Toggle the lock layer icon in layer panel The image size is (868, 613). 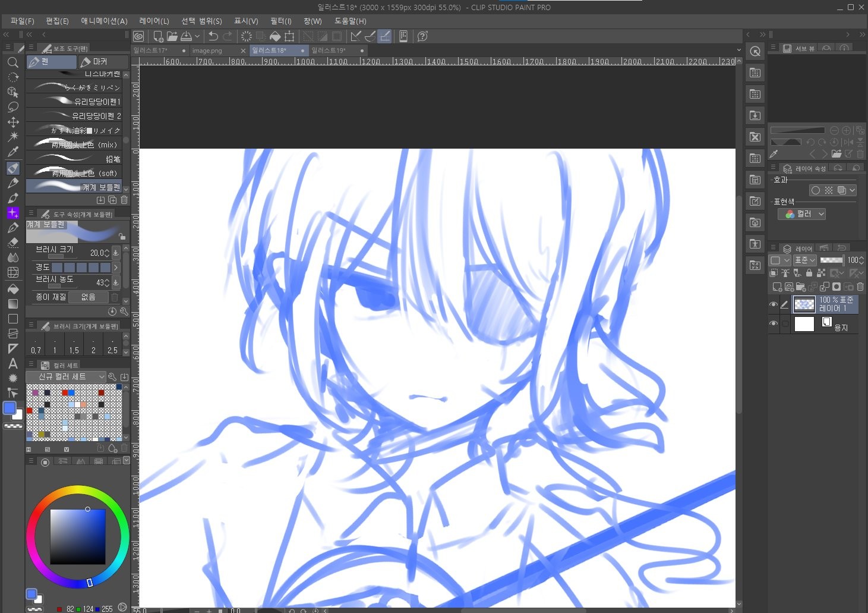pos(809,273)
